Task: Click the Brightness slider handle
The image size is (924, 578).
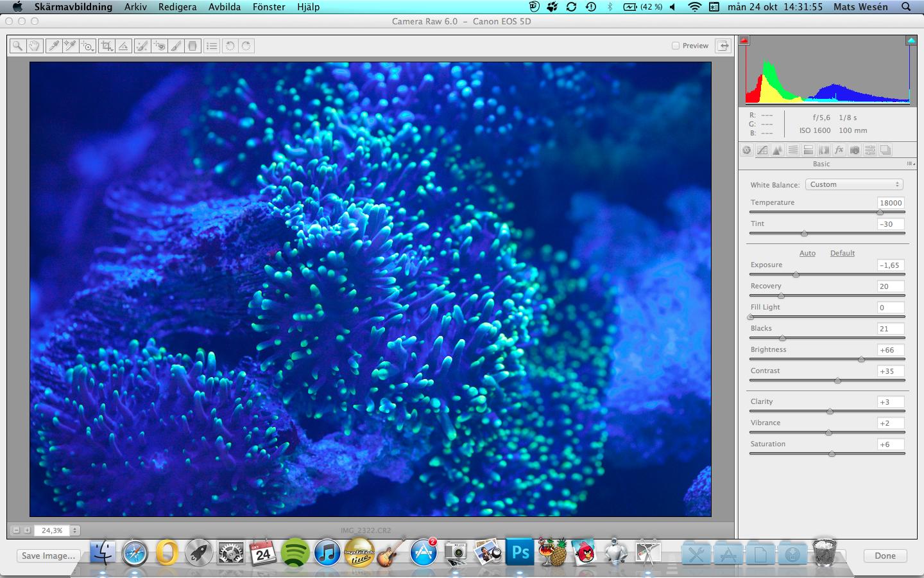Action: (x=861, y=360)
